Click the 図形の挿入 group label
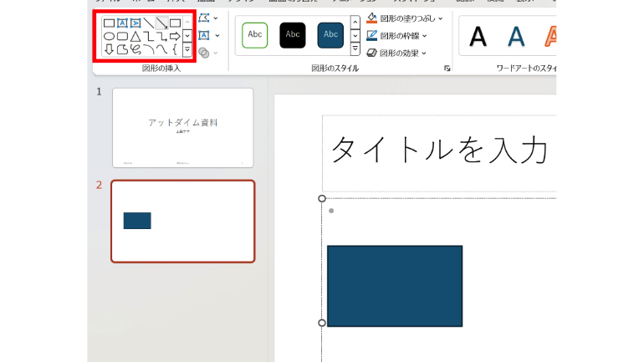Viewport: 644px width, 362px height. coord(161,68)
